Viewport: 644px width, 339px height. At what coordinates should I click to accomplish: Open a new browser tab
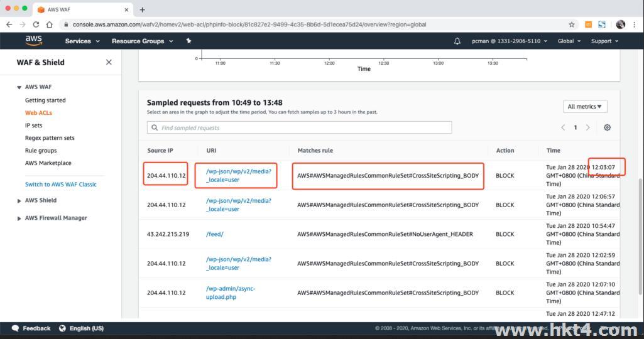pyautogui.click(x=142, y=9)
